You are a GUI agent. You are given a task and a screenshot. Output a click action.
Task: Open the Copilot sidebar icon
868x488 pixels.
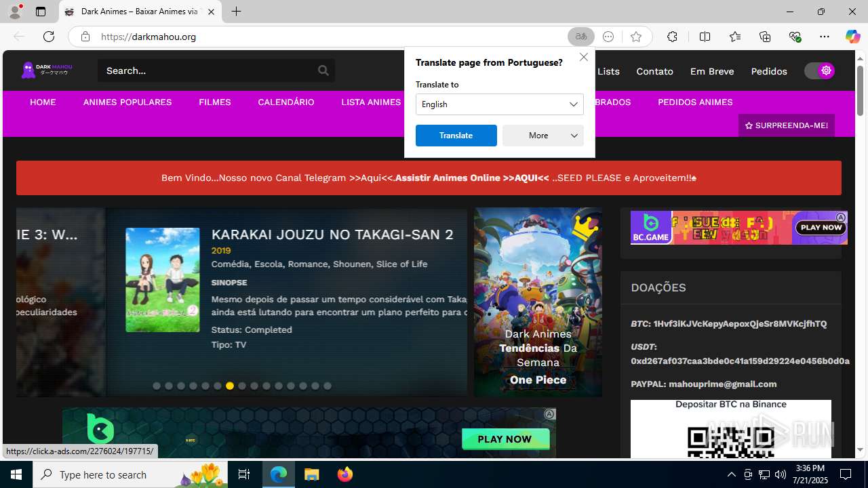852,37
